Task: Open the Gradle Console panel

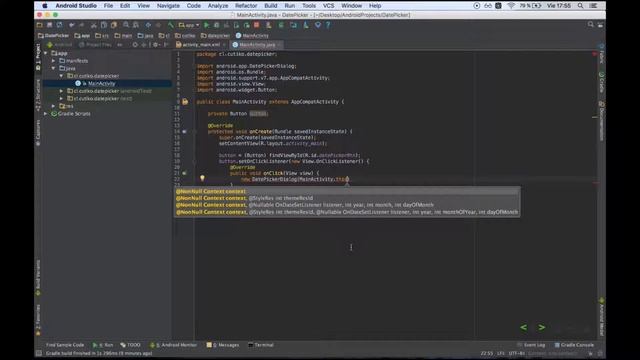Action: tap(574, 345)
